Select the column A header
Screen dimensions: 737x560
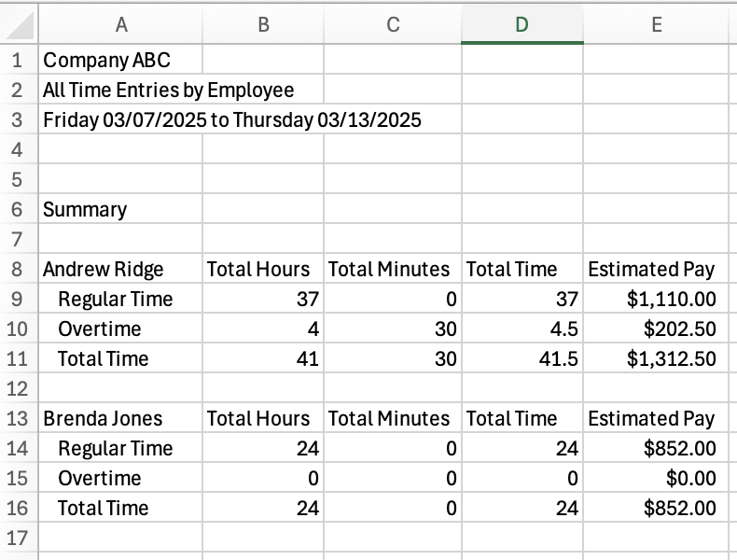pyautogui.click(x=120, y=25)
